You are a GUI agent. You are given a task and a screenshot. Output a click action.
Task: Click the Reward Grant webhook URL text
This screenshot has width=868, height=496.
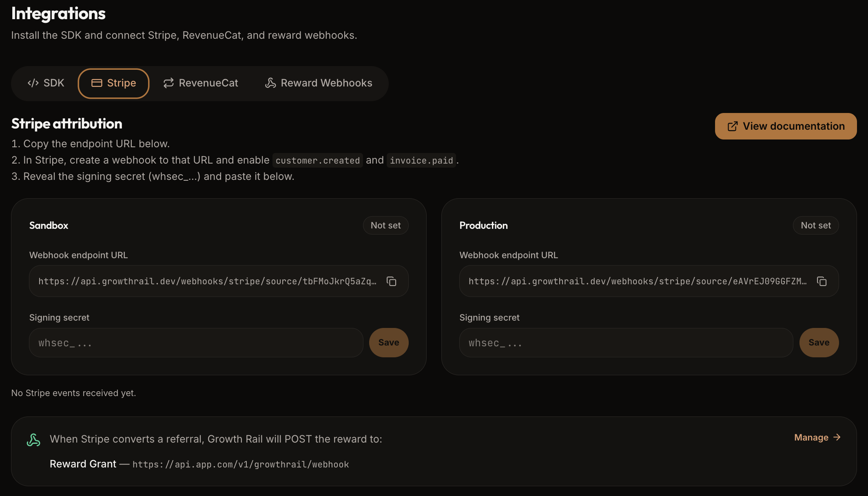(x=241, y=465)
